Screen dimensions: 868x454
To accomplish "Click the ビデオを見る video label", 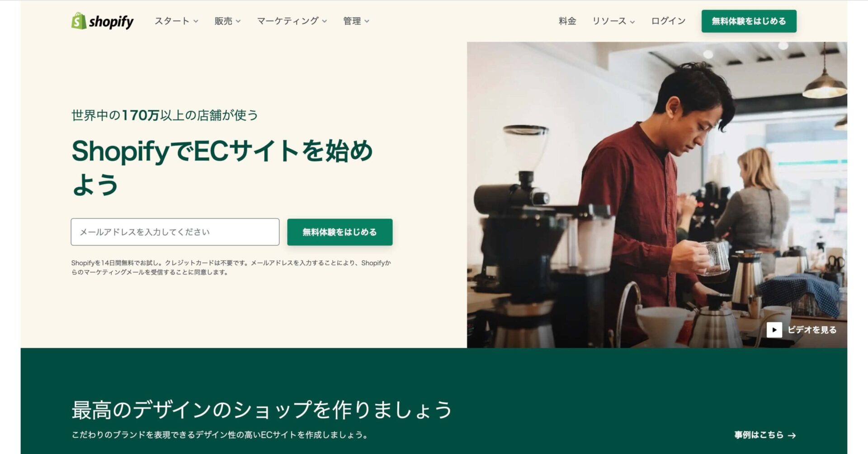I will (812, 330).
